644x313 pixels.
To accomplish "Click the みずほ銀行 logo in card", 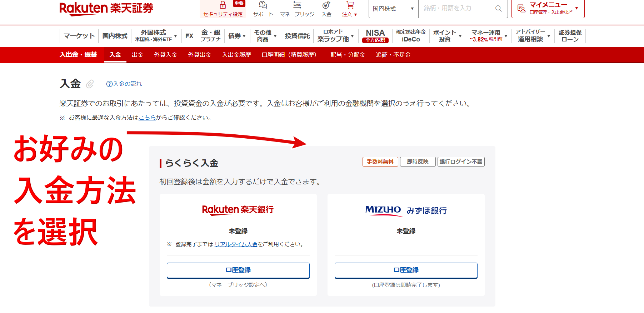I will 406,210.
